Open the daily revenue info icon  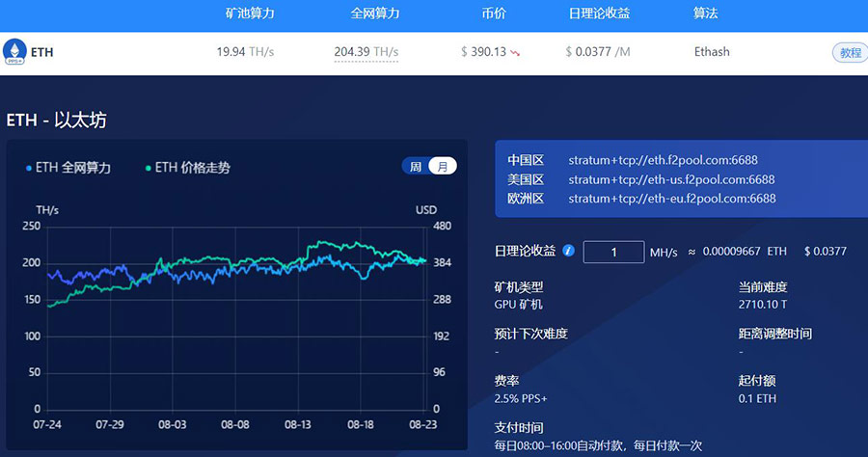click(568, 251)
